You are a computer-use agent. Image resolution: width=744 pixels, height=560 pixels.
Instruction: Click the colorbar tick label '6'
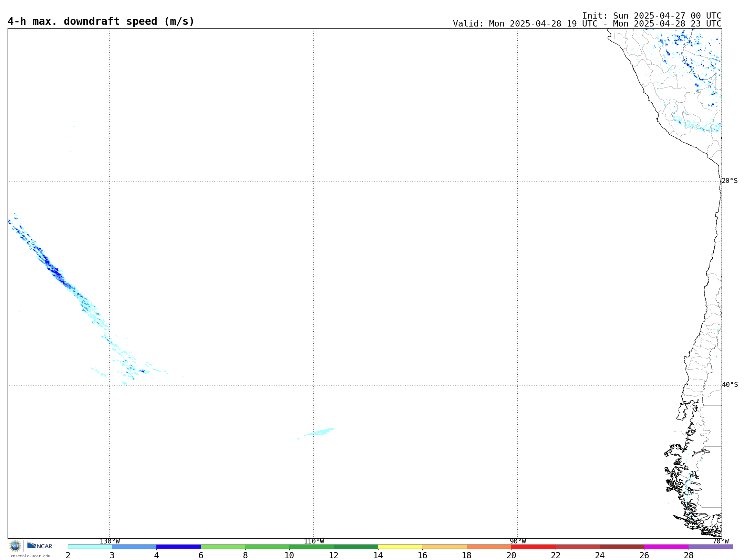click(201, 556)
